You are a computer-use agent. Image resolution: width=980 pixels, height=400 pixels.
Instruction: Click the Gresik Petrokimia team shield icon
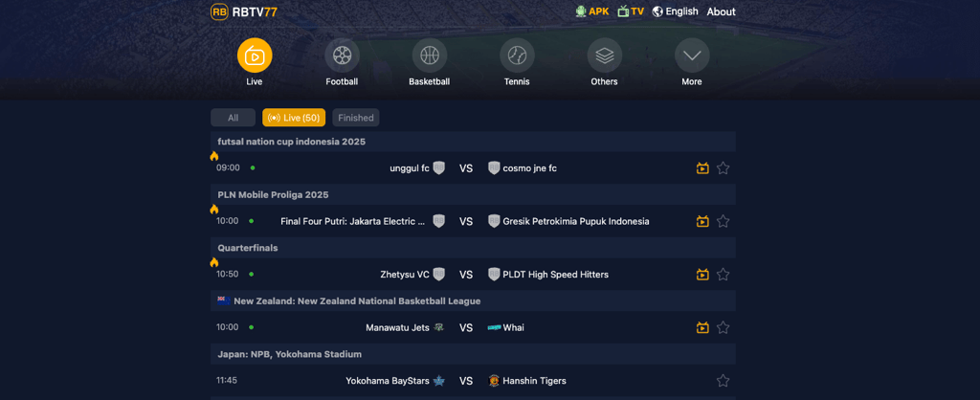click(x=494, y=221)
